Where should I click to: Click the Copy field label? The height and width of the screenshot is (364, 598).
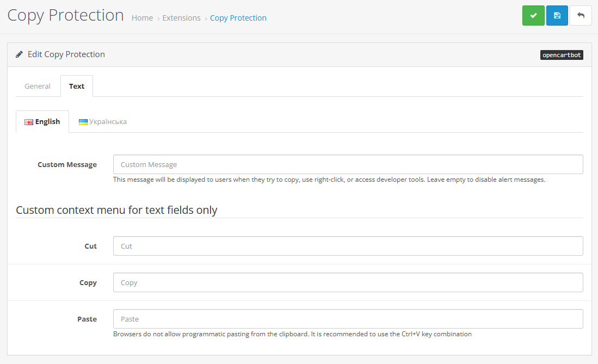[88, 282]
